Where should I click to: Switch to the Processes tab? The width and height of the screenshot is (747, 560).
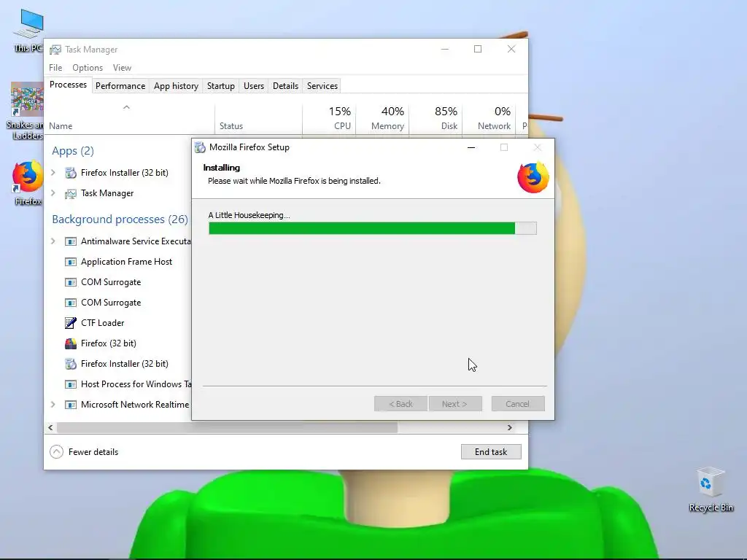68,85
